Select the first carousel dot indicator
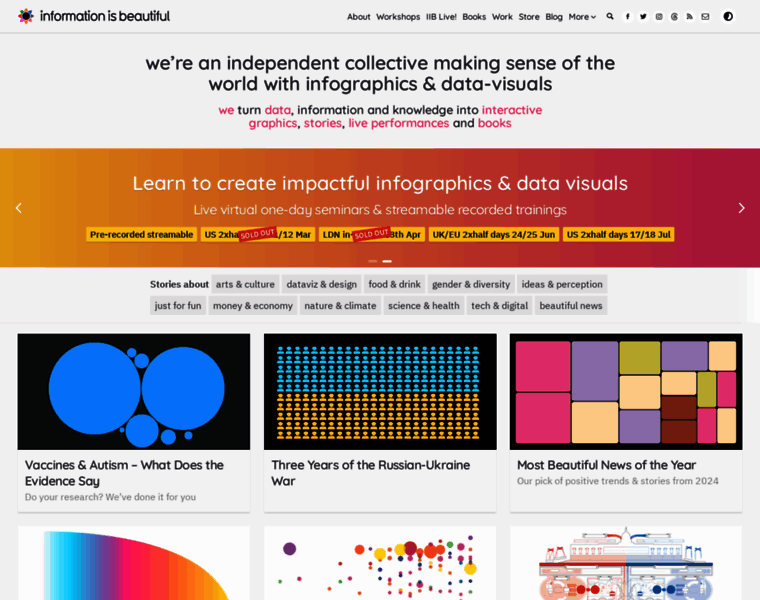This screenshot has height=600, width=760. coord(372,261)
